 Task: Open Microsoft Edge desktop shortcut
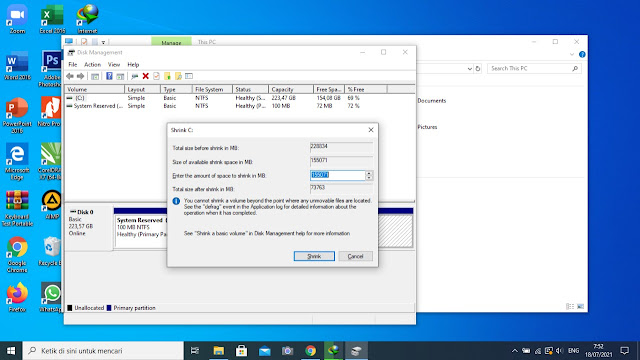(x=17, y=162)
